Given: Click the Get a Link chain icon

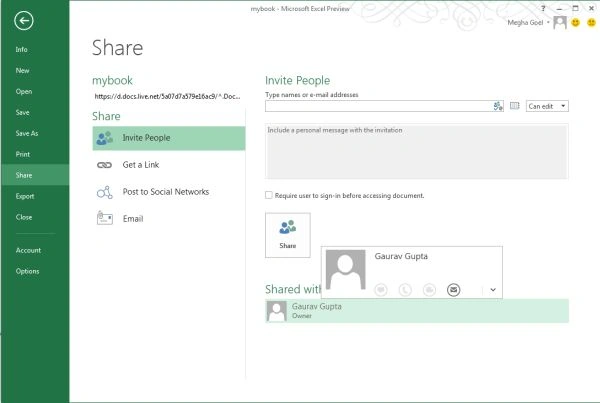Looking at the screenshot, I should coord(104,165).
